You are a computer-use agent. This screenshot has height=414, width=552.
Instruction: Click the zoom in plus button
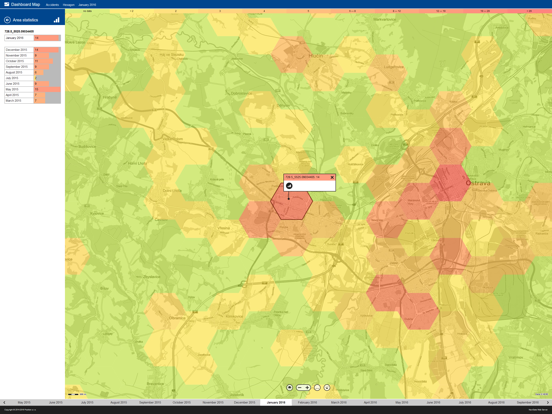[x=307, y=388]
